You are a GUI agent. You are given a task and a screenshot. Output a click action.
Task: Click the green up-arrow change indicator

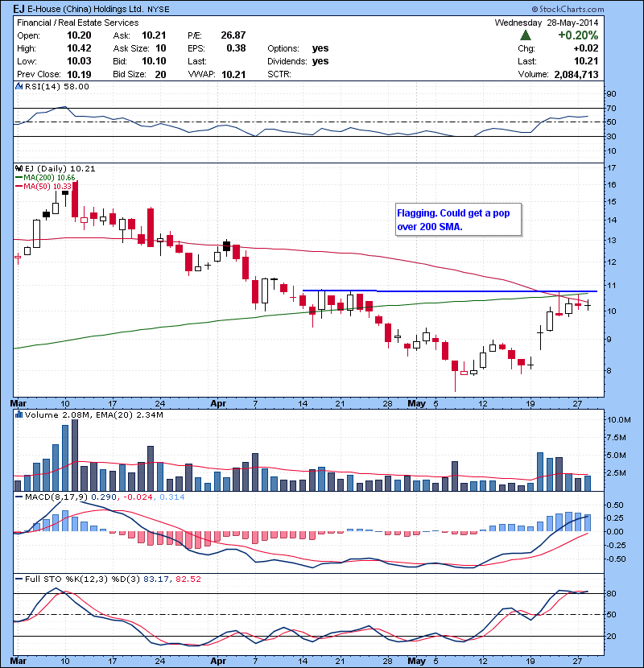point(526,35)
